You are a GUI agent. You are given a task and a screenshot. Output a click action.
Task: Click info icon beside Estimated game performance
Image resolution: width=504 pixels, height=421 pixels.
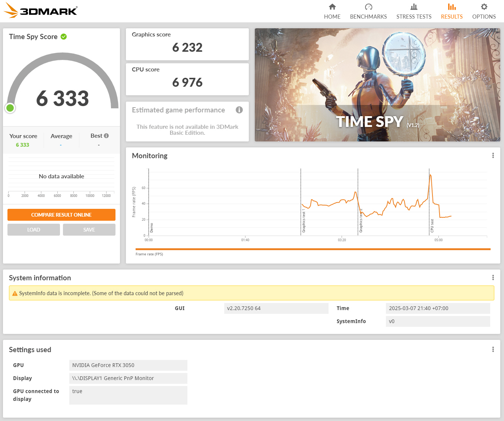pyautogui.click(x=239, y=110)
